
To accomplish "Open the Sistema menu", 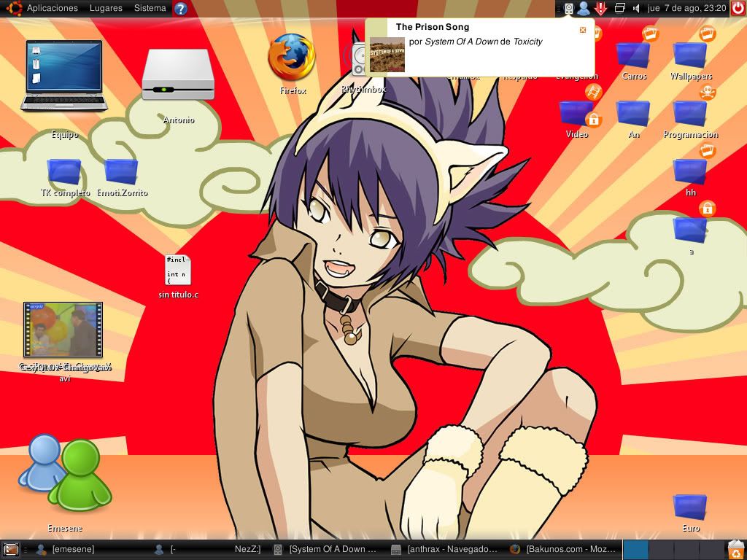I will [150, 8].
